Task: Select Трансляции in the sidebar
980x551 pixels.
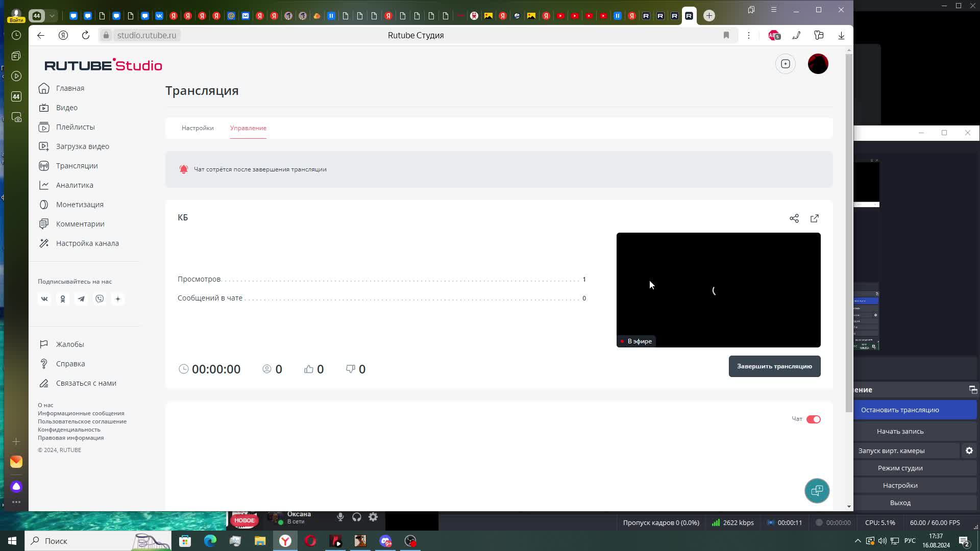Action: pos(68,166)
